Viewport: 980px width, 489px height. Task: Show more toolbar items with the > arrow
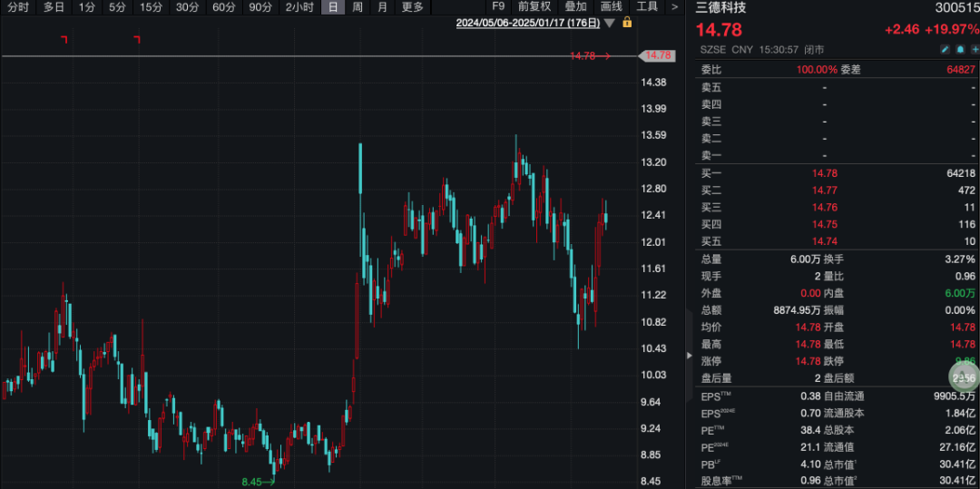click(674, 7)
